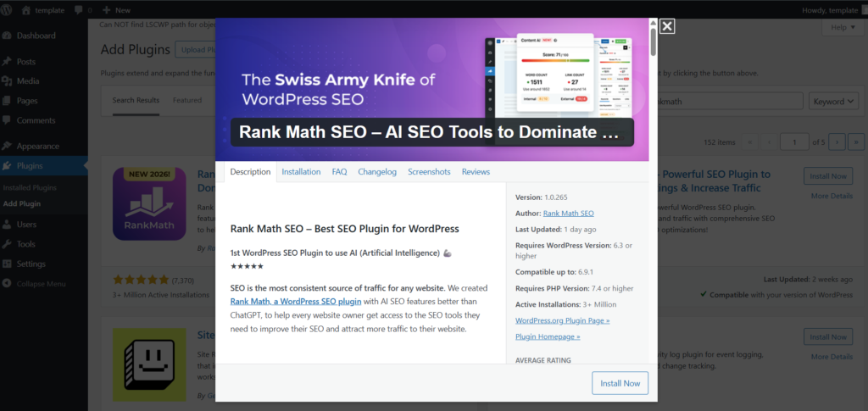Click the current page number field
Viewport: 868px width, 411px height.
coord(794,142)
